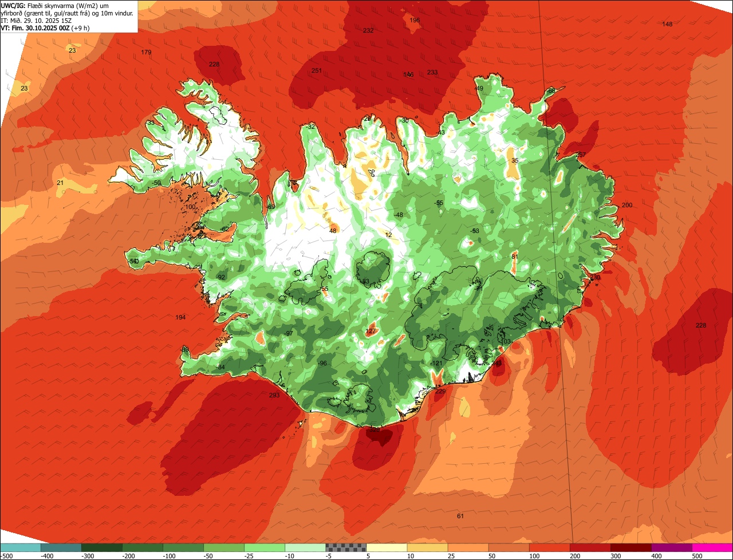Pick the dark red swatch between 300 and 400
This screenshot has width=733, height=560.
(630, 547)
